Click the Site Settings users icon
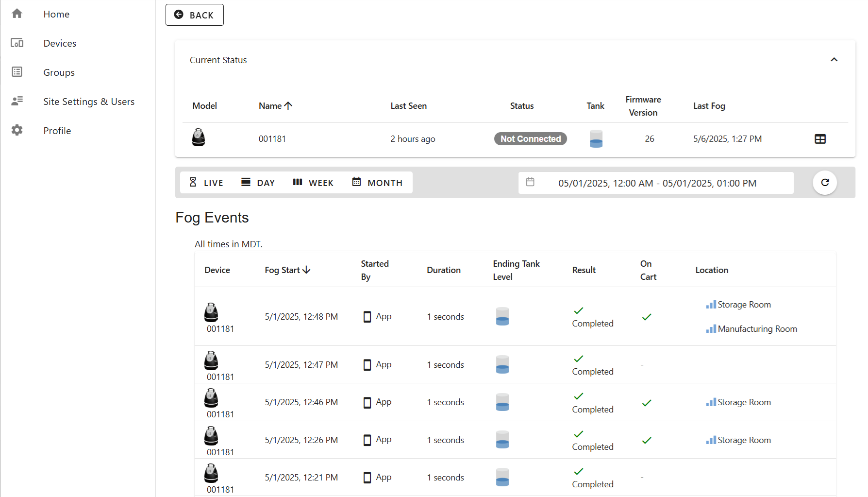 tap(17, 101)
